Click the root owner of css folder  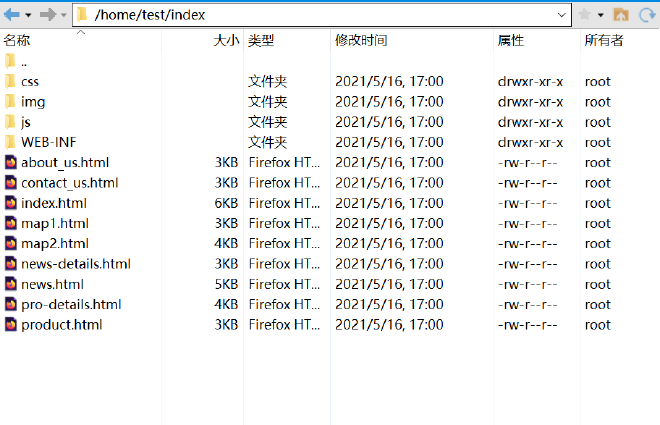[597, 82]
